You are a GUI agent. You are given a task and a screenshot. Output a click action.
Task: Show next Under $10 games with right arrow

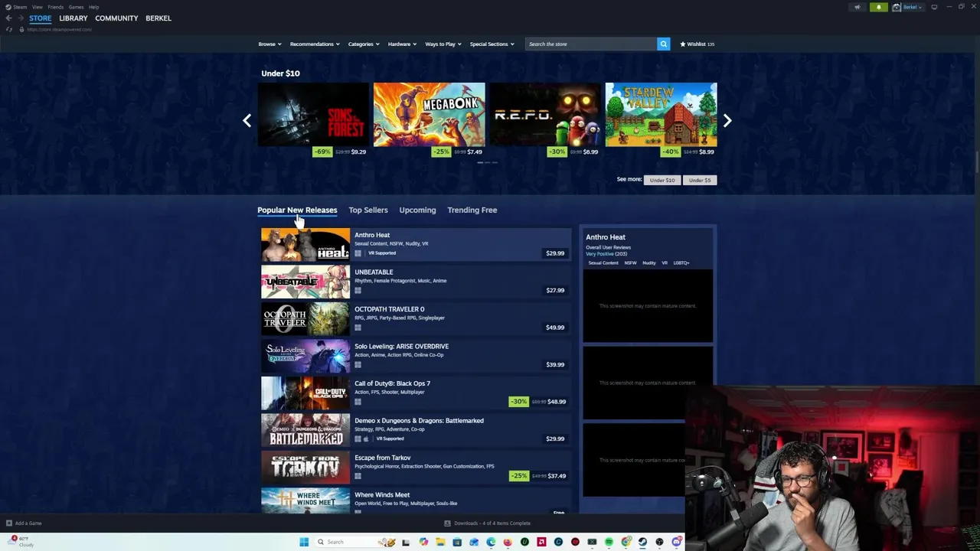tap(727, 120)
